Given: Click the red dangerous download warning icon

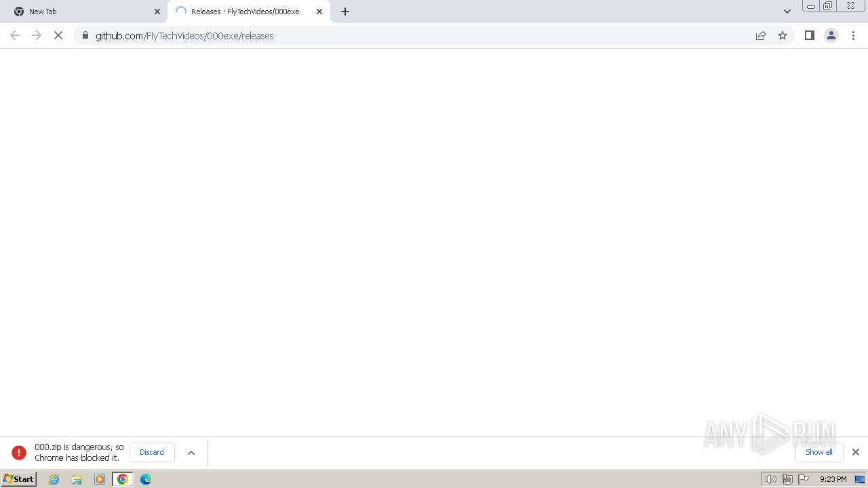Looking at the screenshot, I should (x=19, y=452).
